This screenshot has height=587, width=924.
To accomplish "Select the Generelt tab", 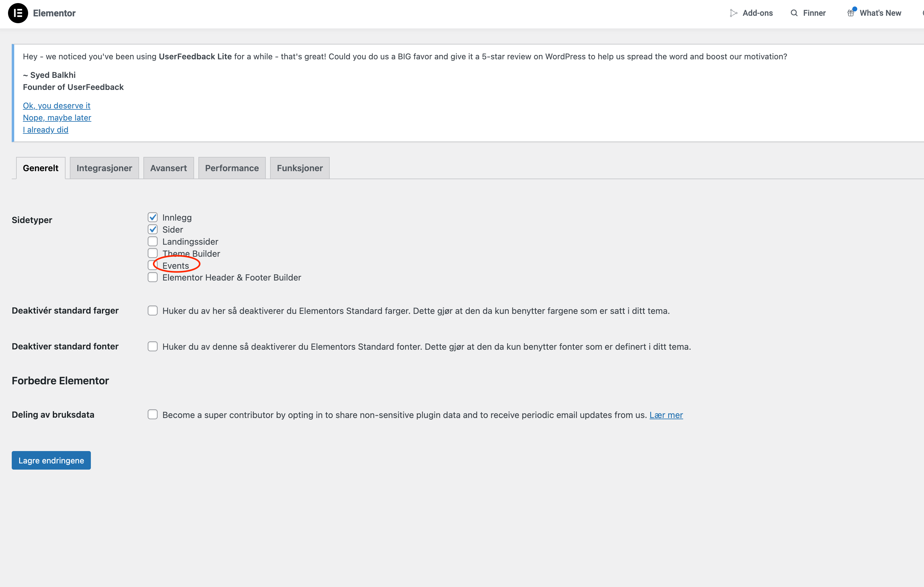I will pos(41,168).
